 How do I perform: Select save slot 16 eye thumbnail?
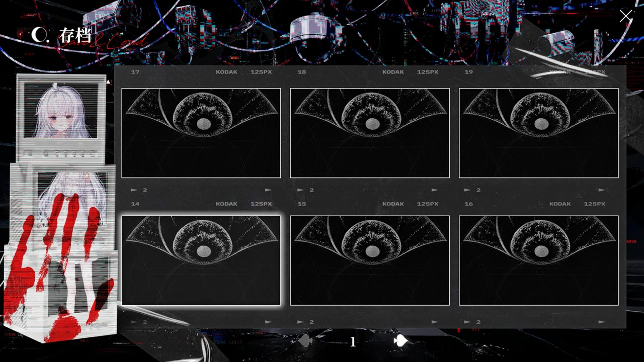(539, 260)
